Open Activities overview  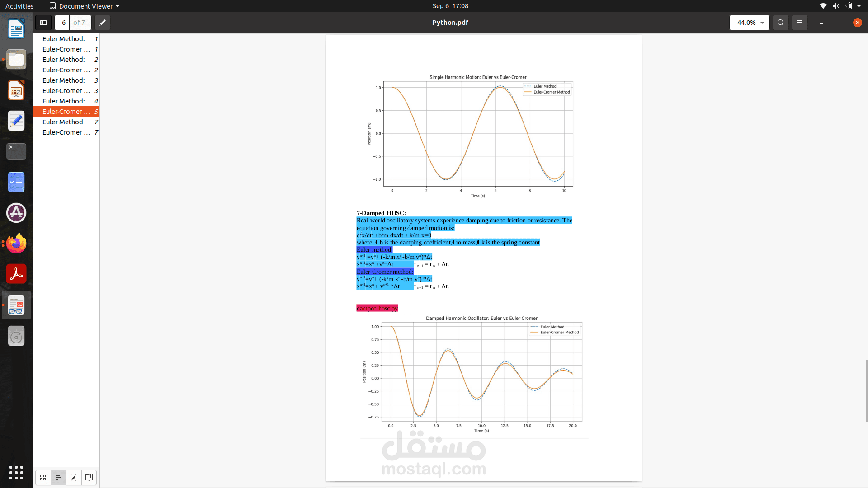tap(19, 6)
